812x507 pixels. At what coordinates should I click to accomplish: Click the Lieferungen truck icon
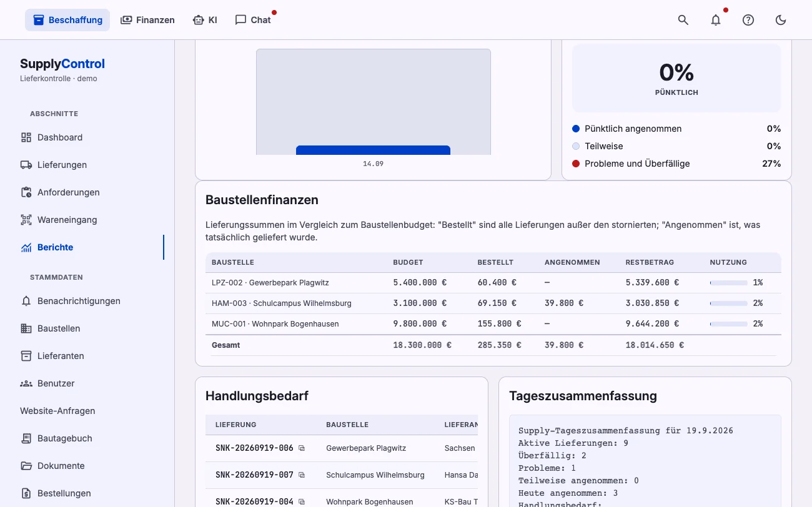pyautogui.click(x=26, y=165)
